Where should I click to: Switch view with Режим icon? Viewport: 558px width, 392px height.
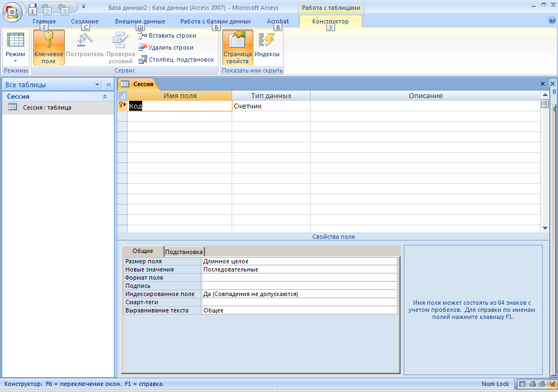tap(15, 40)
